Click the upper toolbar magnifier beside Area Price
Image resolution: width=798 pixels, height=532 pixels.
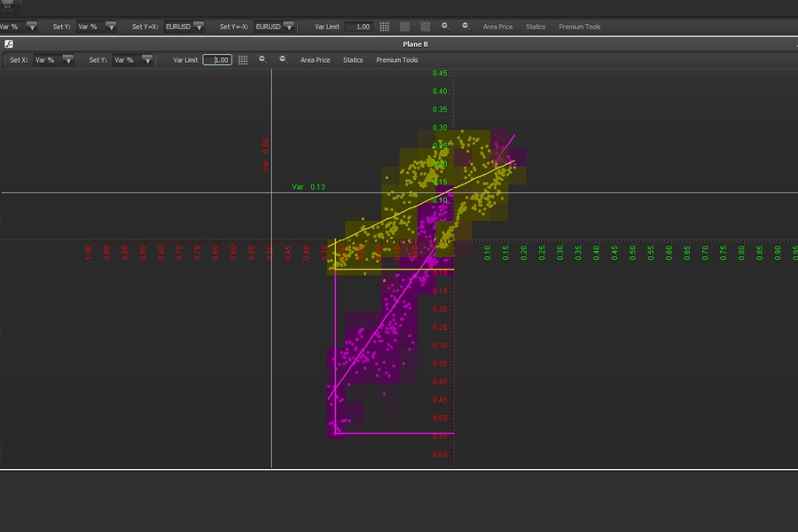tap(465, 26)
